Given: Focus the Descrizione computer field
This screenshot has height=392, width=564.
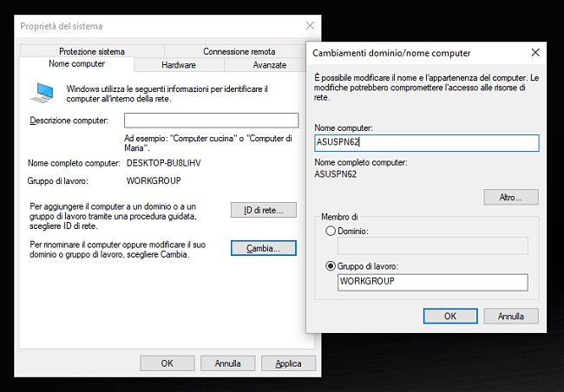Looking at the screenshot, I should click(212, 121).
